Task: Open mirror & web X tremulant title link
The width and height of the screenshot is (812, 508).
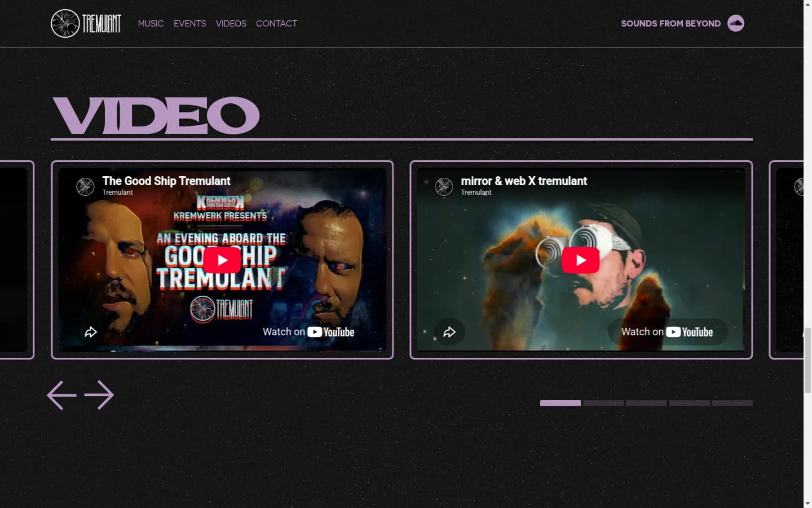Action: click(524, 181)
